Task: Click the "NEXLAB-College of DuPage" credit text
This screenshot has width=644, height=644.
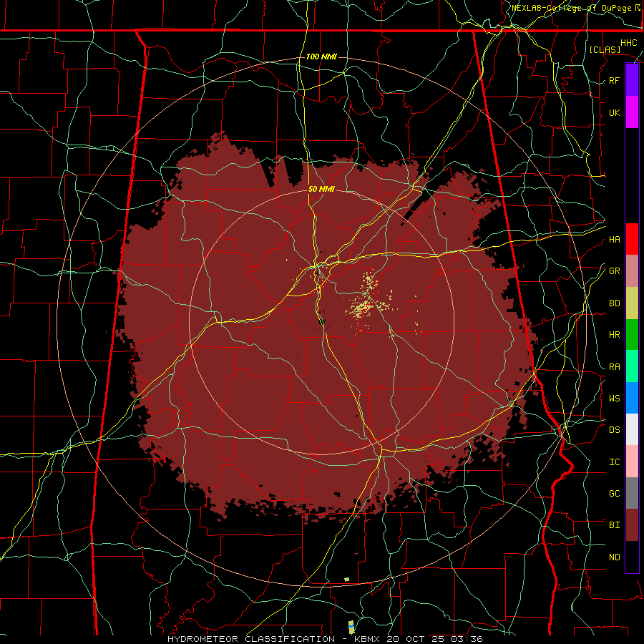Action: (572, 8)
